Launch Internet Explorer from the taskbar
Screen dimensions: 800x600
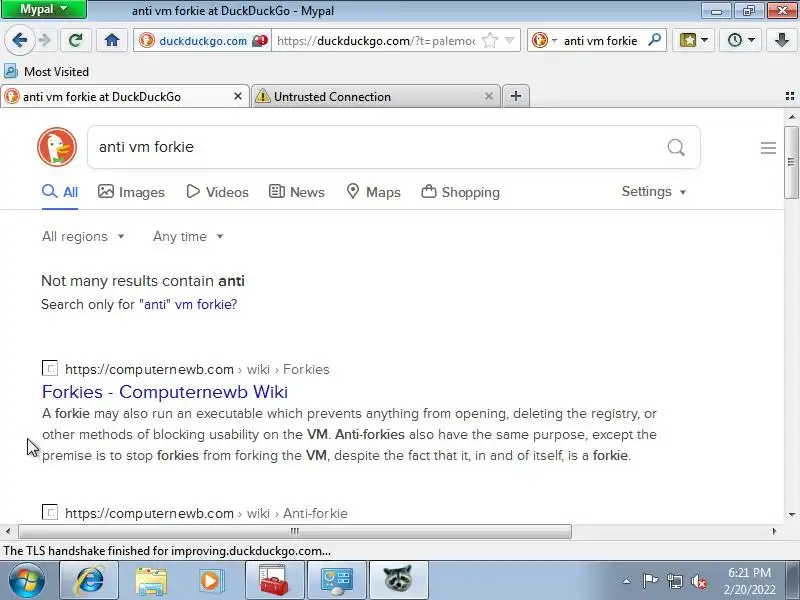pos(89,581)
